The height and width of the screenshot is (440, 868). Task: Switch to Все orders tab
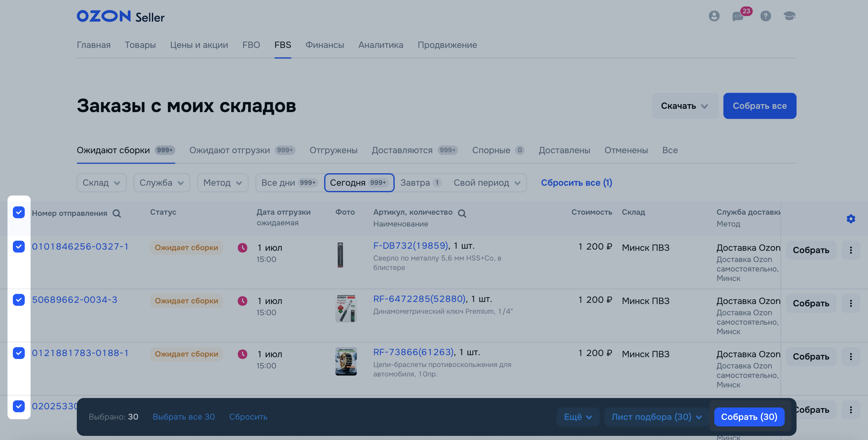(x=670, y=150)
